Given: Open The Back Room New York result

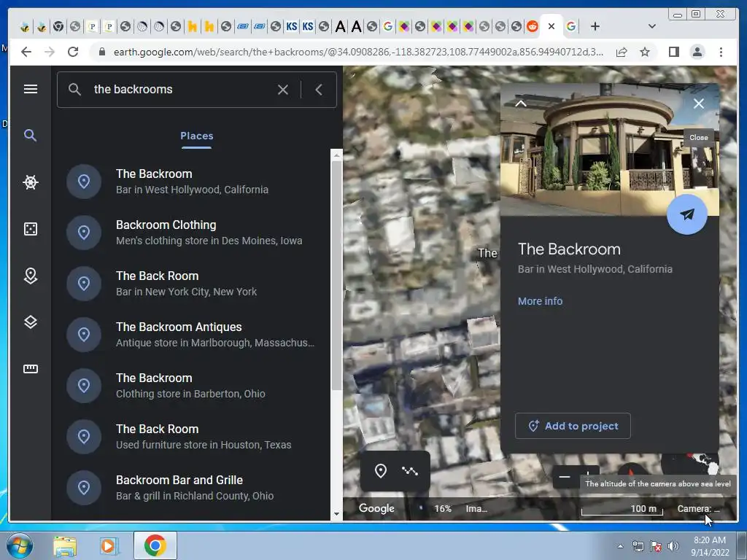Looking at the screenshot, I should pos(194,284).
